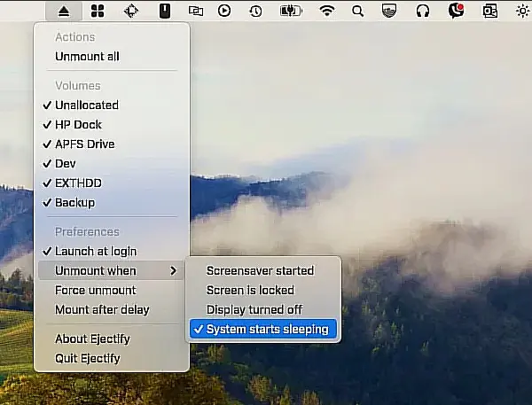Open About Ejectify
Image resolution: width=532 pixels, height=405 pixels.
[x=112, y=339]
